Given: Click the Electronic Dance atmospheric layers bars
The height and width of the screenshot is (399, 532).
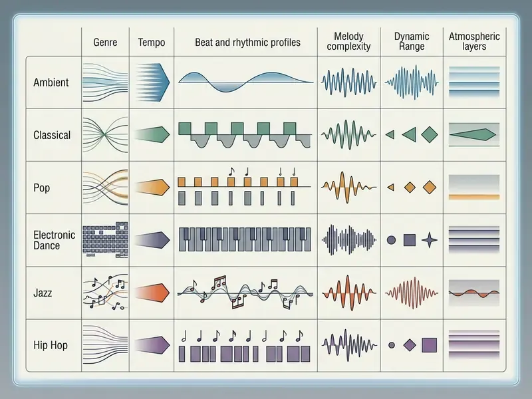Looking at the screenshot, I should coord(474,239).
